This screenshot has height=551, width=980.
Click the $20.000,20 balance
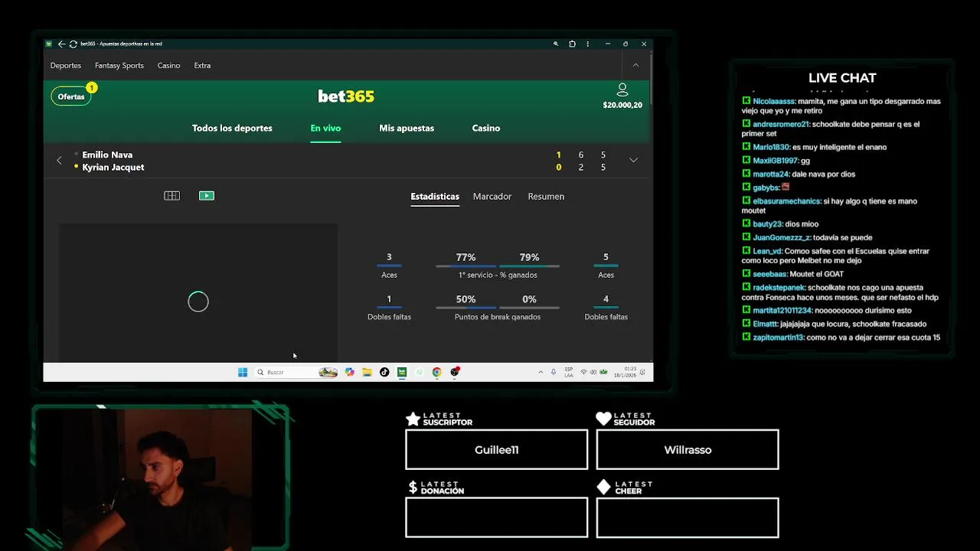[x=622, y=105]
